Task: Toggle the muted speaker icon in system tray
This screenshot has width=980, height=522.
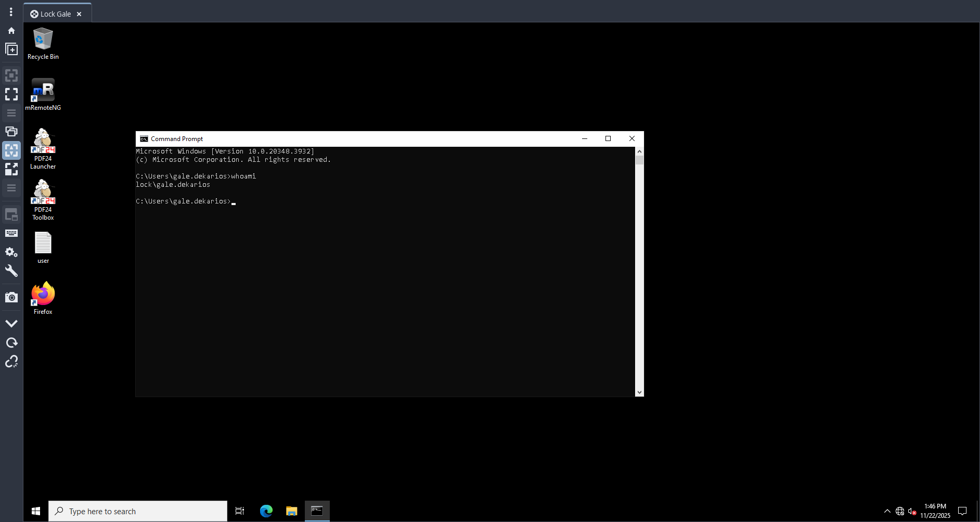Action: click(x=912, y=512)
